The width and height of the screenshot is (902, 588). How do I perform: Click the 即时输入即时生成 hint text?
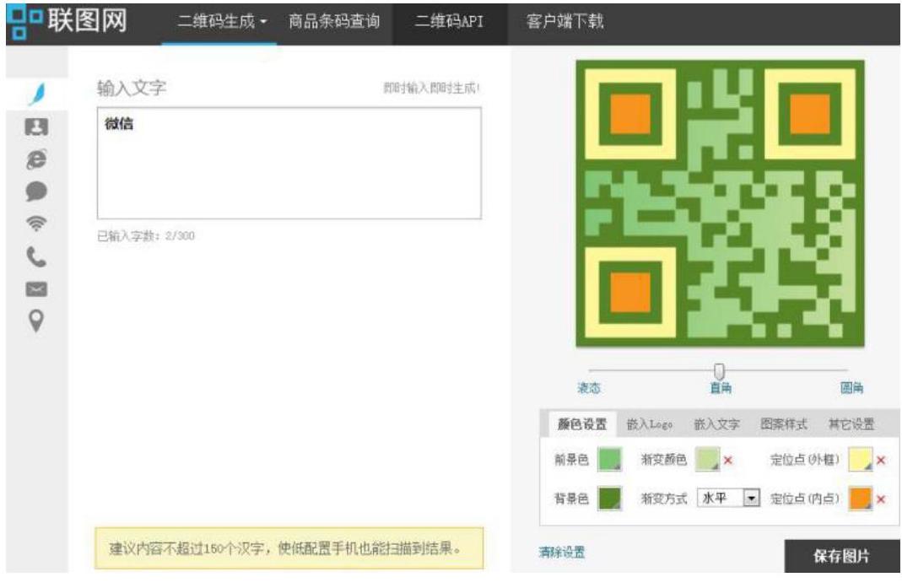431,88
